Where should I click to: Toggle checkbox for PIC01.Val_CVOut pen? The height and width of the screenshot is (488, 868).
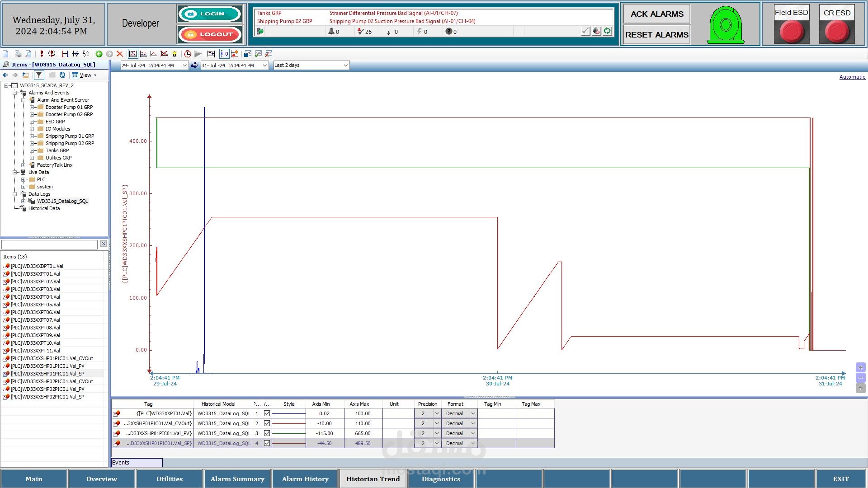coord(267,423)
